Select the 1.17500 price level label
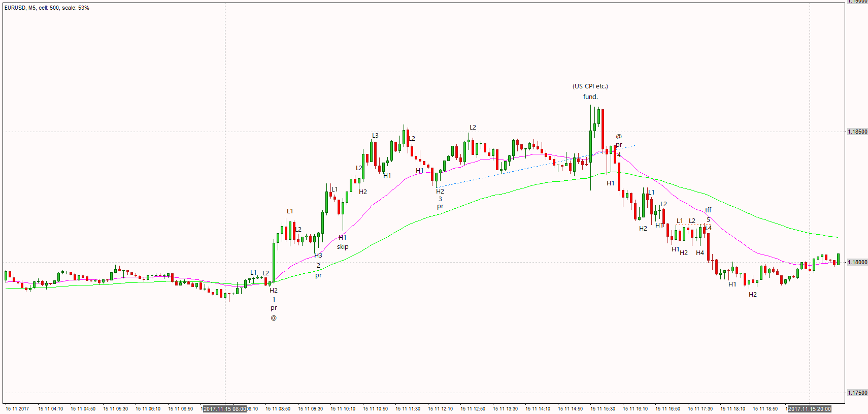This screenshot has width=868, height=414. tap(857, 393)
